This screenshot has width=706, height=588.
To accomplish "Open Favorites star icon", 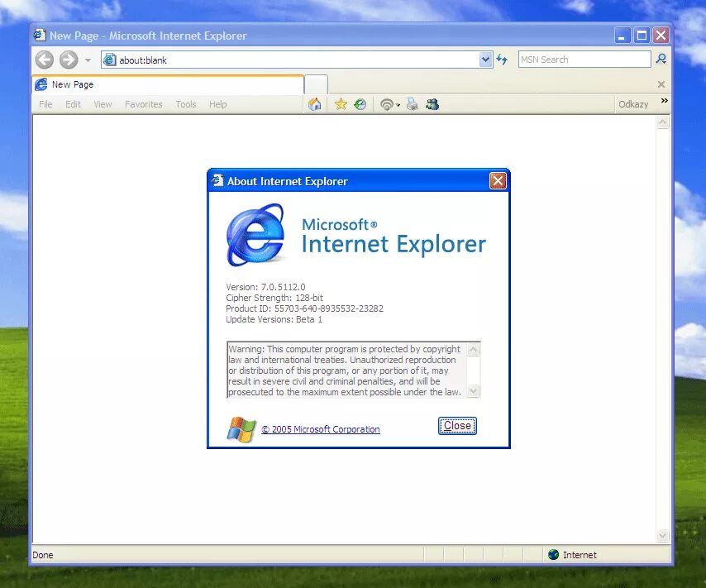I will [x=341, y=104].
